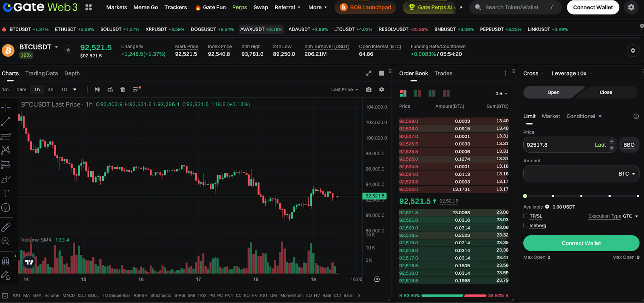Open the settings gear in the top navigation bar

coord(631,7)
